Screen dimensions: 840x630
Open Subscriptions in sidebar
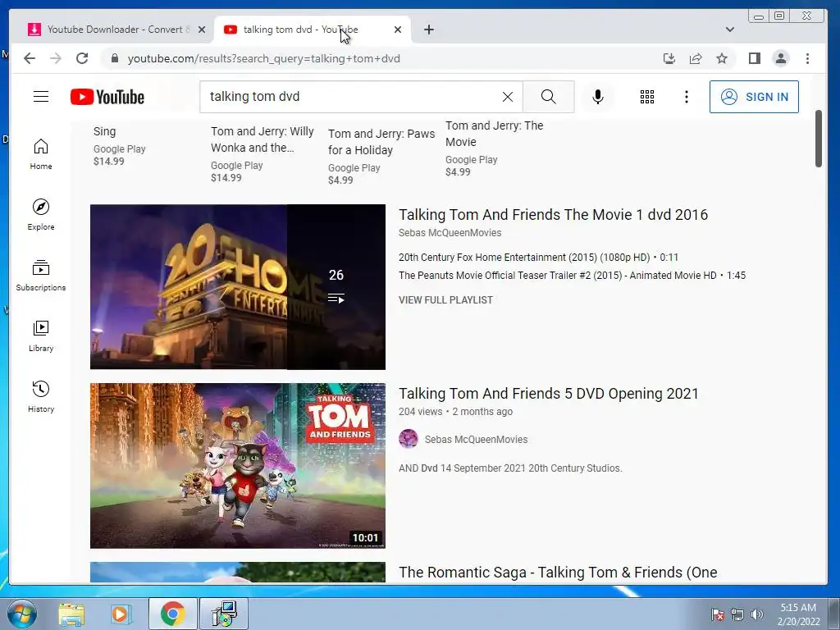pyautogui.click(x=41, y=276)
